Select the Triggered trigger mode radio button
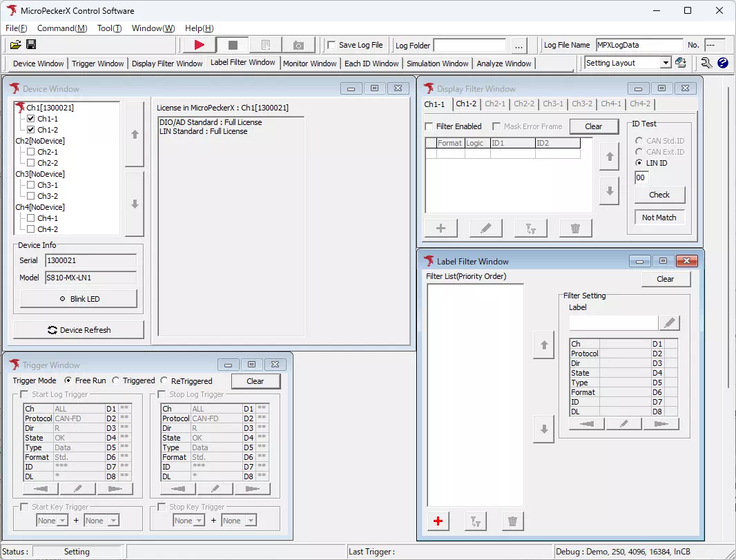 (116, 380)
